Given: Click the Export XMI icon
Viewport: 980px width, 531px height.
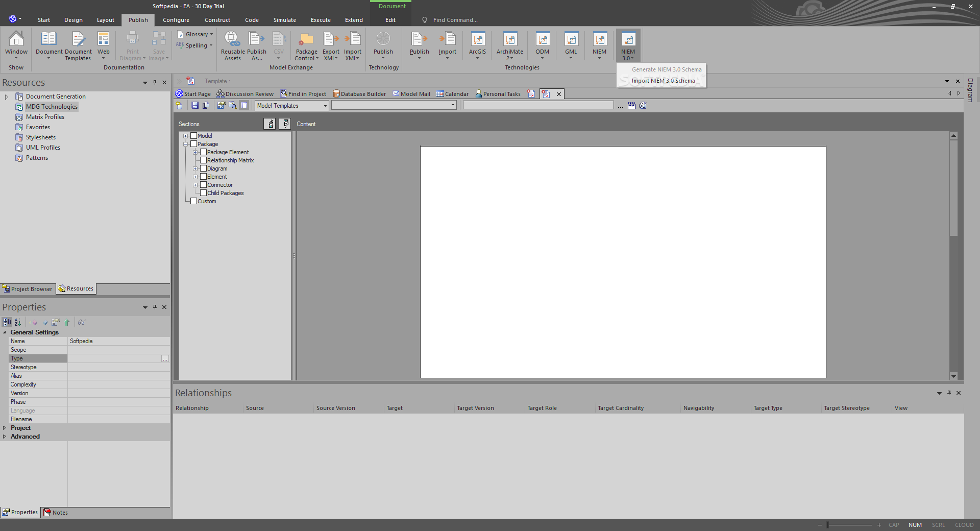Looking at the screenshot, I should (x=331, y=45).
